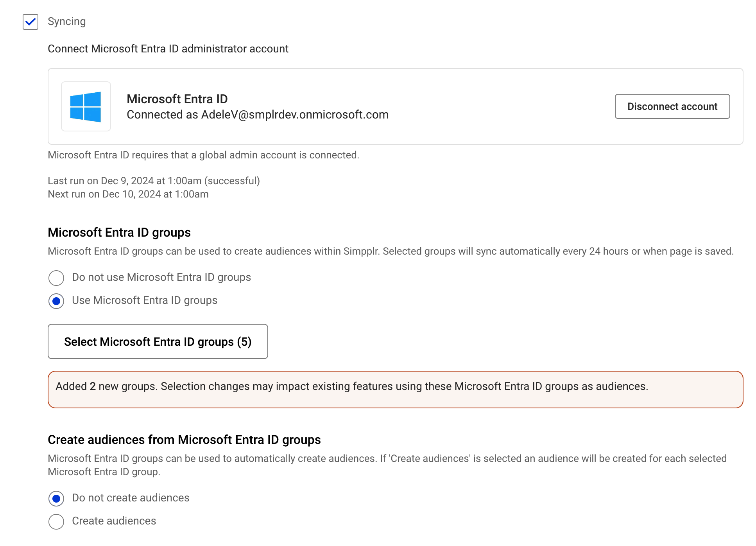Click 'Create audiences from Microsoft Entra ID groups' heading
This screenshot has width=756, height=546.
[184, 440]
